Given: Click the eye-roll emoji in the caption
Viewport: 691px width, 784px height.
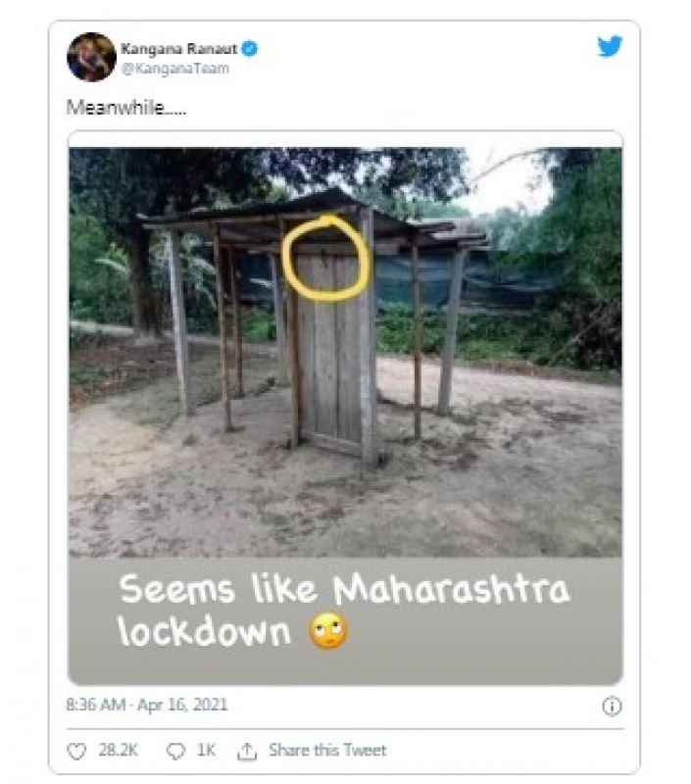Looking at the screenshot, I should 328,631.
